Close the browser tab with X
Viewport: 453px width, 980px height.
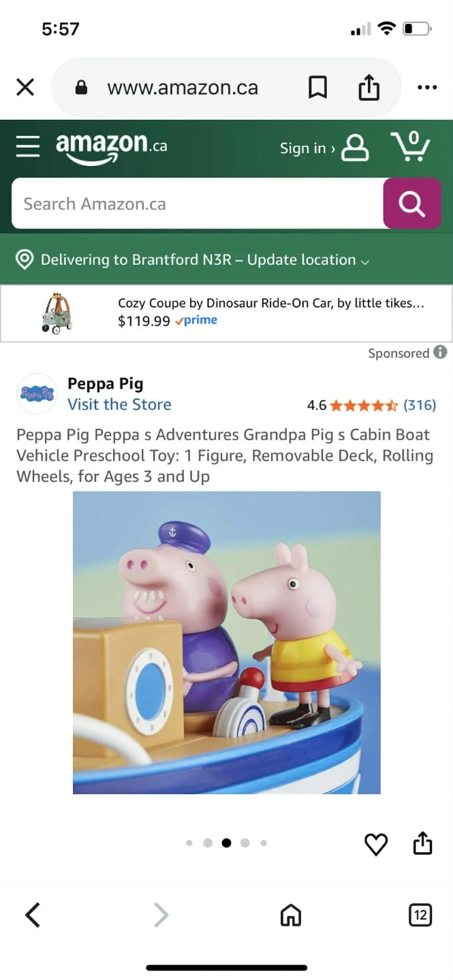25,87
